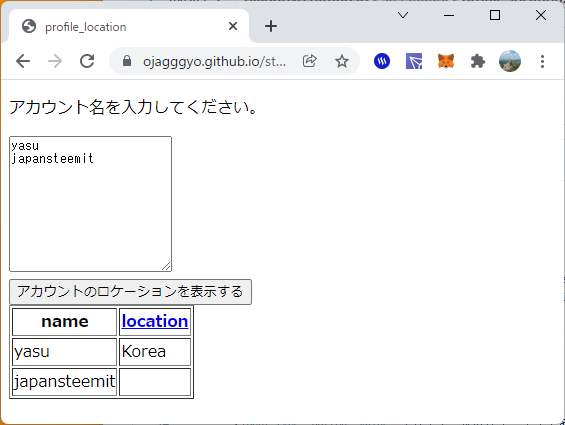
Task: Click the address bar URL
Action: [x=214, y=61]
